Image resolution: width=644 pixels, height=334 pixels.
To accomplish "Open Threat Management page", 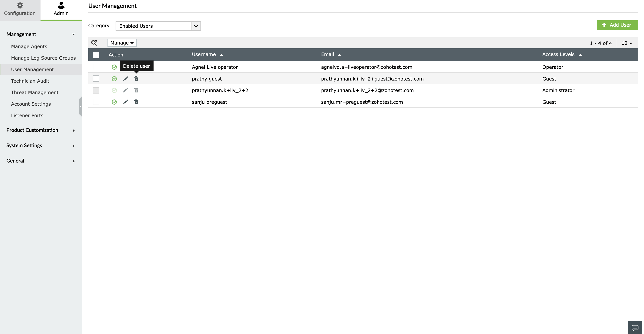I will (35, 92).
